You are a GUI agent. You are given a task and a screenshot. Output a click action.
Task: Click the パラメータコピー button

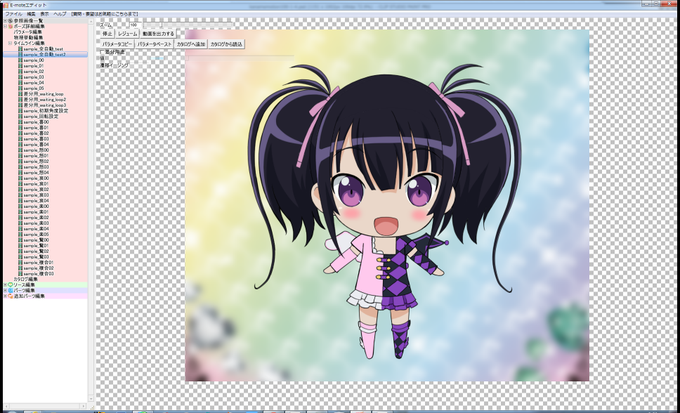[x=117, y=44]
